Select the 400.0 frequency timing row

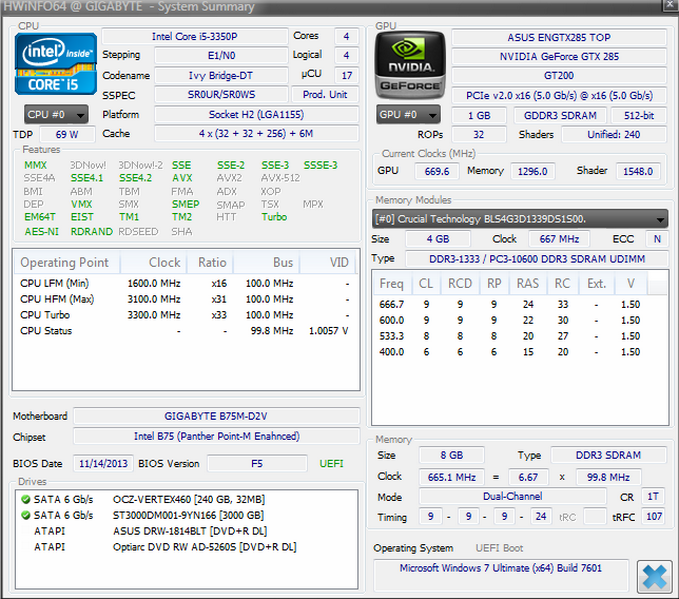[x=520, y=352]
